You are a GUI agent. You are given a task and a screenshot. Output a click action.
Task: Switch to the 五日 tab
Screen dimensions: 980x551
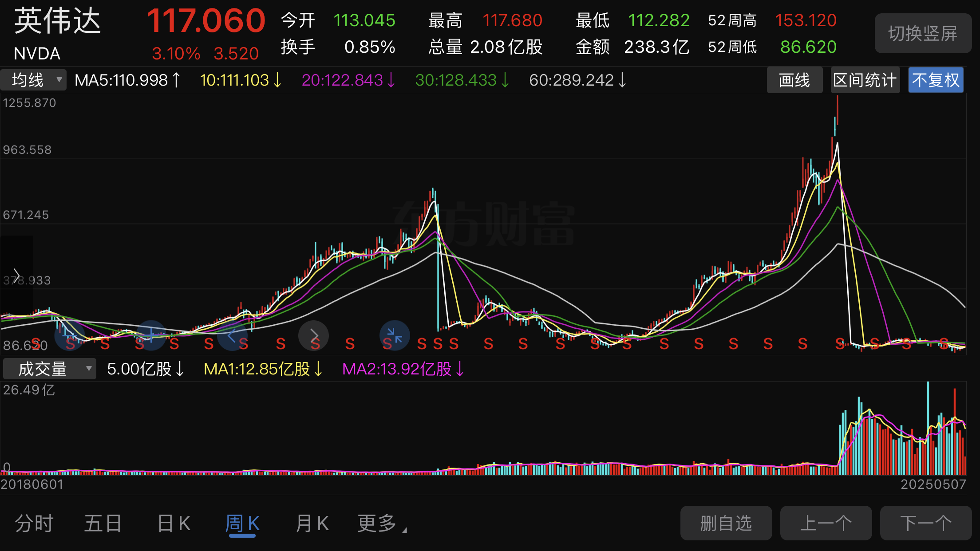103,523
